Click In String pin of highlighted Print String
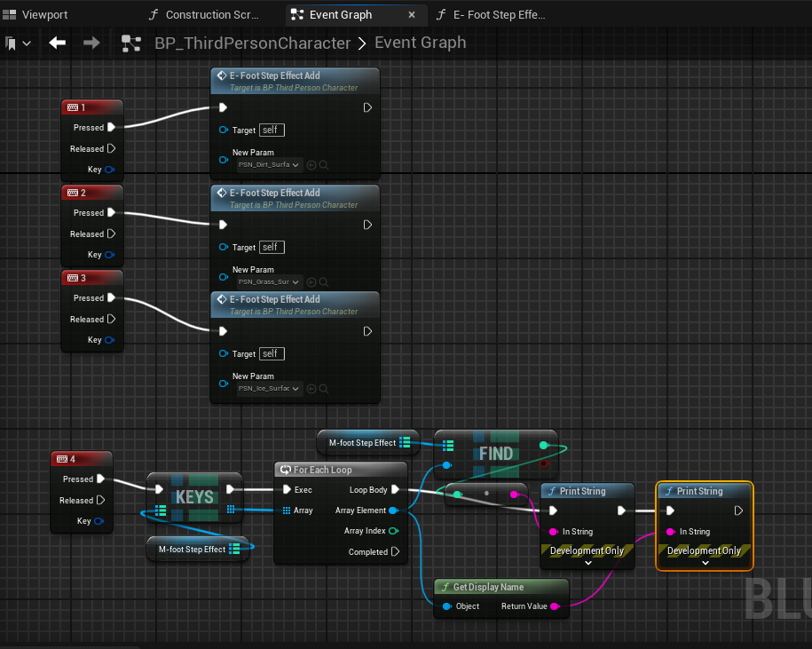 point(670,532)
